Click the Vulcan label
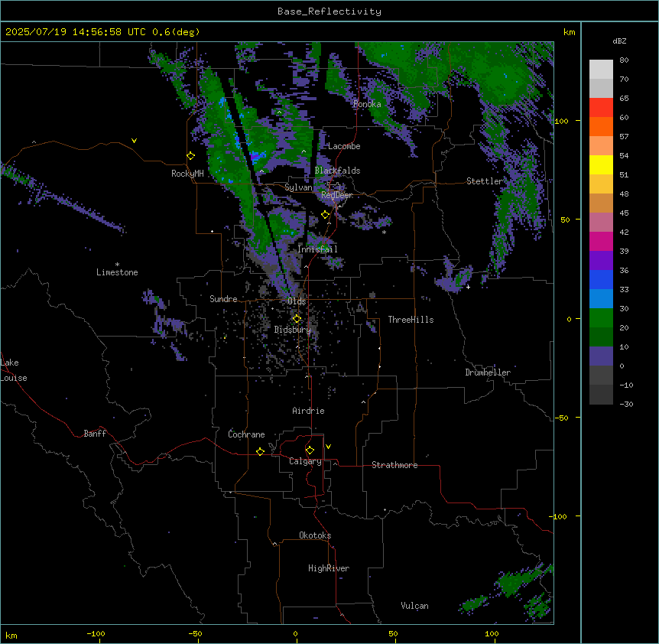The width and height of the screenshot is (659, 644). pyautogui.click(x=415, y=606)
